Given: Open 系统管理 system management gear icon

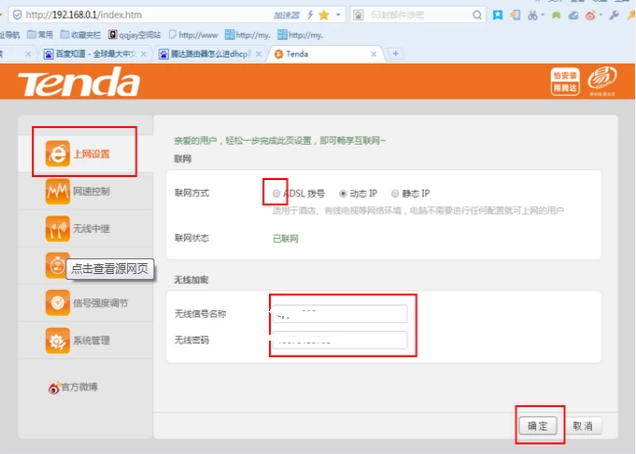Looking at the screenshot, I should pos(57,341).
